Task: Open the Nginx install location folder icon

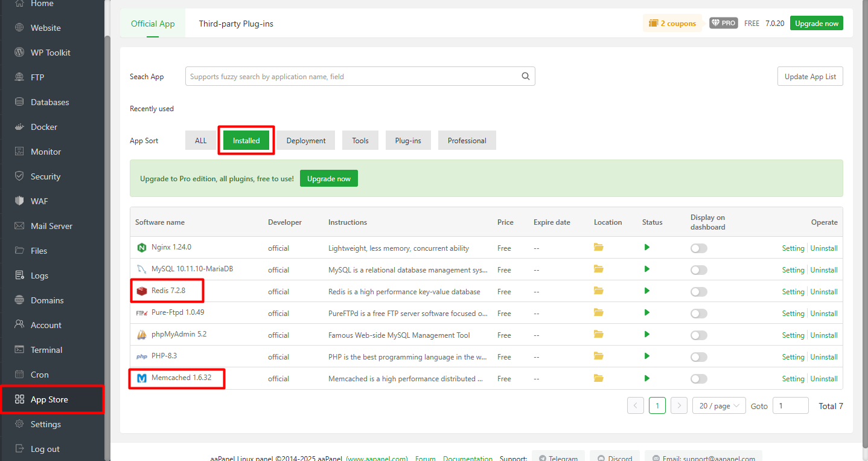Action: [x=598, y=247]
